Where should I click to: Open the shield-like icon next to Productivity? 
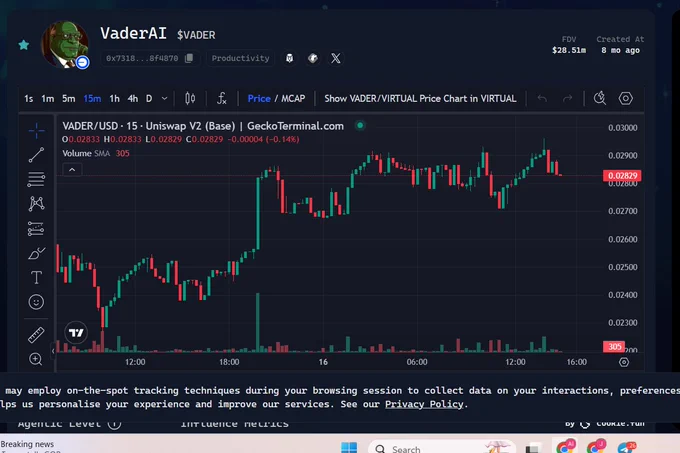click(289, 58)
